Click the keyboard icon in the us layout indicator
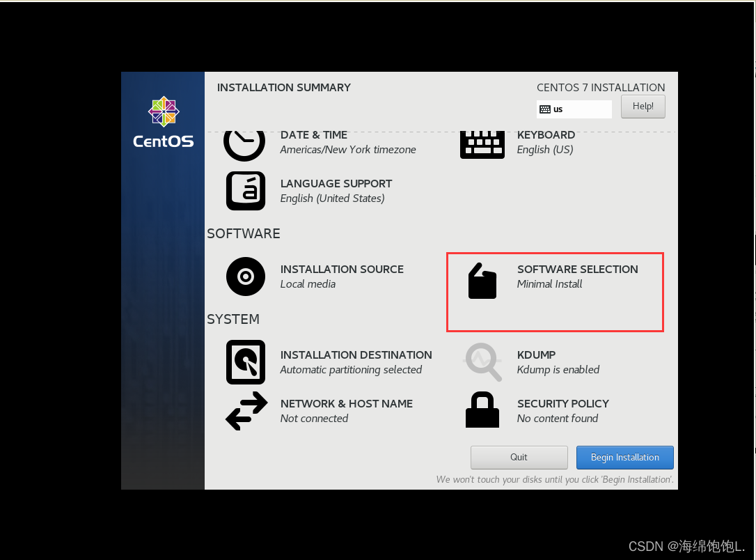This screenshot has height=560, width=756. [545, 109]
